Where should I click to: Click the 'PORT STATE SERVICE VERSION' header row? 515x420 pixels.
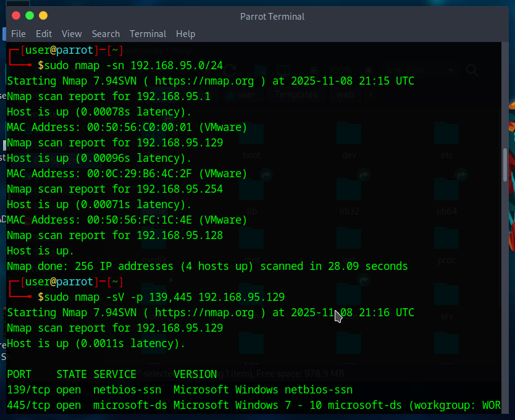[x=112, y=374]
